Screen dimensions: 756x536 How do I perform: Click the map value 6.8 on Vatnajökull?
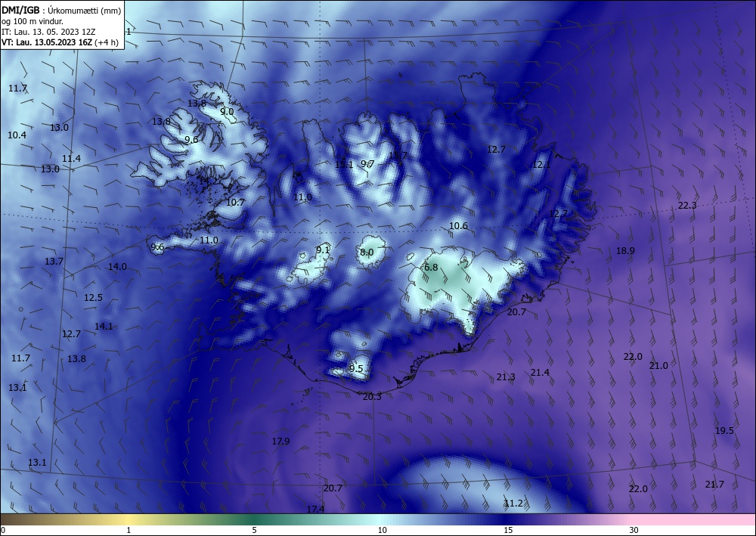tap(431, 267)
